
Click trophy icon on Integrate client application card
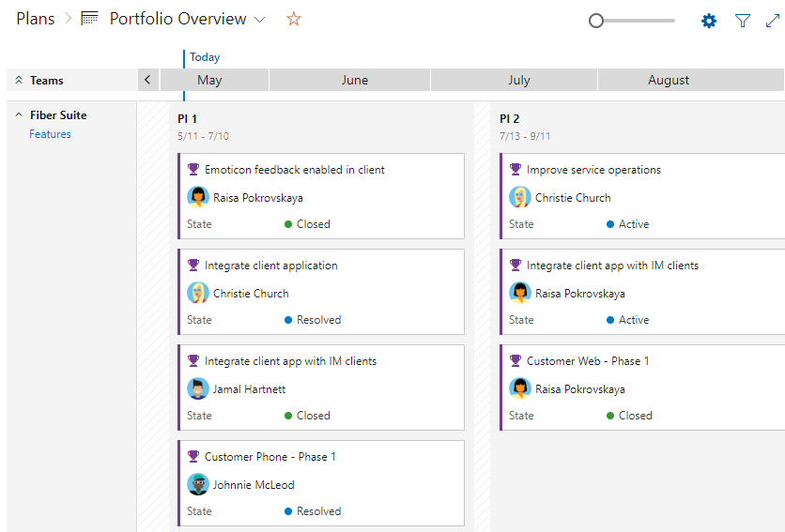pos(193,265)
